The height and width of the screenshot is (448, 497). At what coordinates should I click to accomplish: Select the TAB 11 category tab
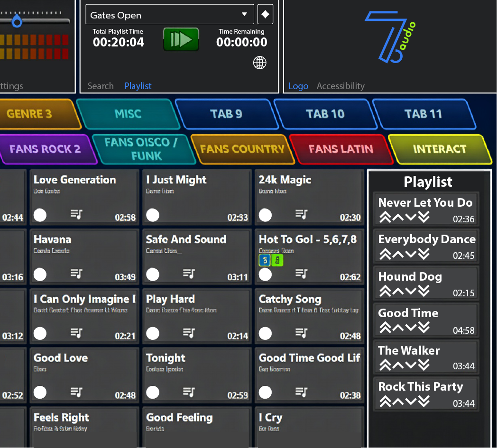424,114
